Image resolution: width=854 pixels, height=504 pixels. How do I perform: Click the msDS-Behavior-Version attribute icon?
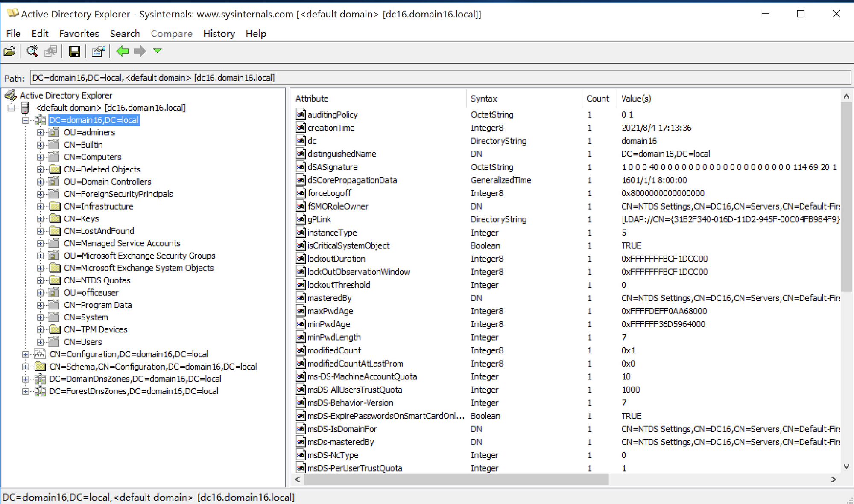point(301,403)
